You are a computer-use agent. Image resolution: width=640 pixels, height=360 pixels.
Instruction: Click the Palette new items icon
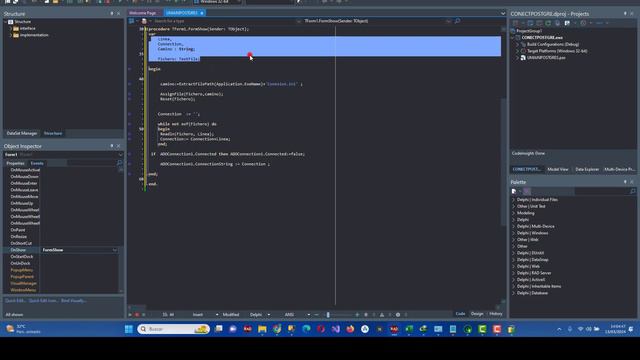pyautogui.click(x=514, y=191)
